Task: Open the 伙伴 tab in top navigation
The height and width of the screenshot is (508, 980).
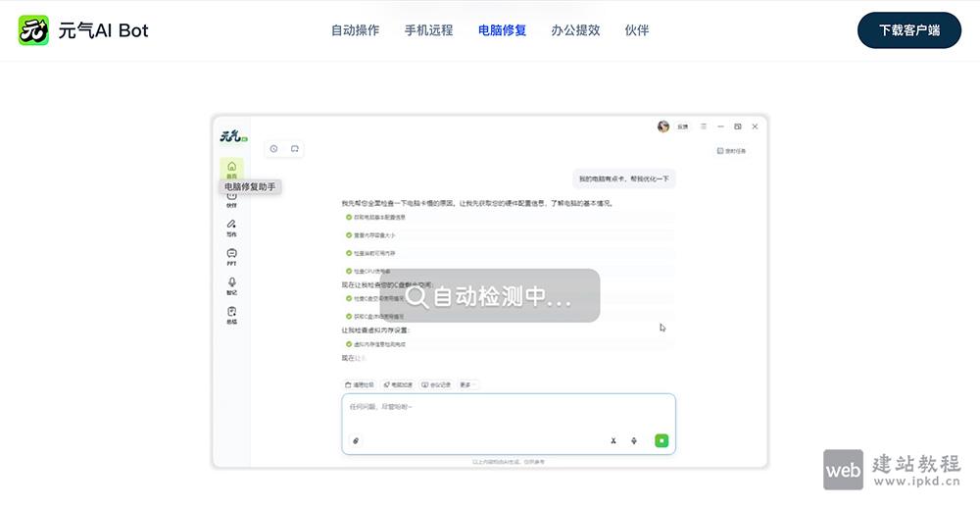Action: pos(637,30)
